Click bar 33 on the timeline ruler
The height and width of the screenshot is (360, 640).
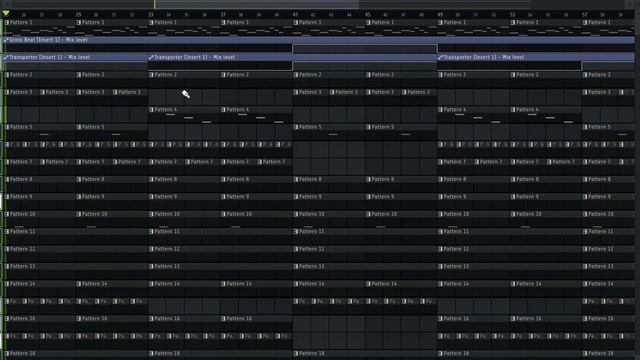[x=151, y=15]
